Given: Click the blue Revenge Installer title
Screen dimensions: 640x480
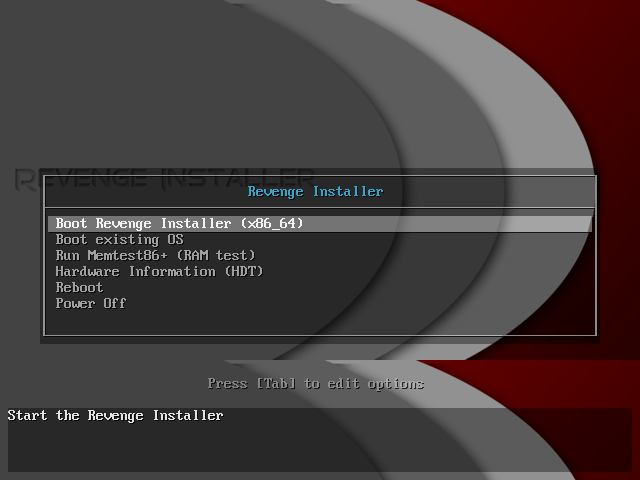Looking at the screenshot, I should coord(316,191).
